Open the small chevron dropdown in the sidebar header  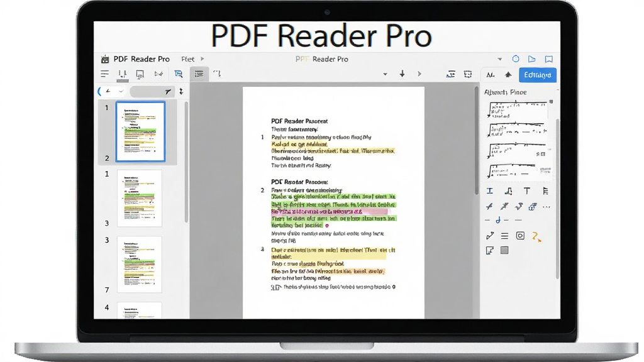coord(121,92)
